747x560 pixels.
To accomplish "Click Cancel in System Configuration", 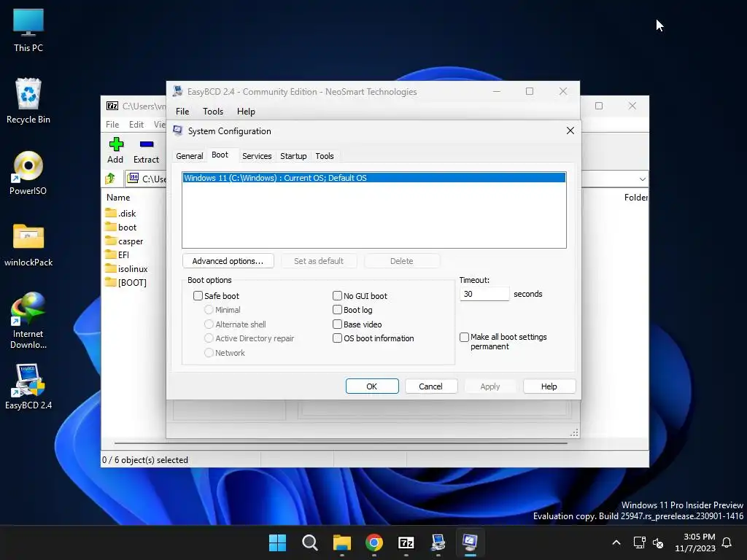I will tap(430, 386).
